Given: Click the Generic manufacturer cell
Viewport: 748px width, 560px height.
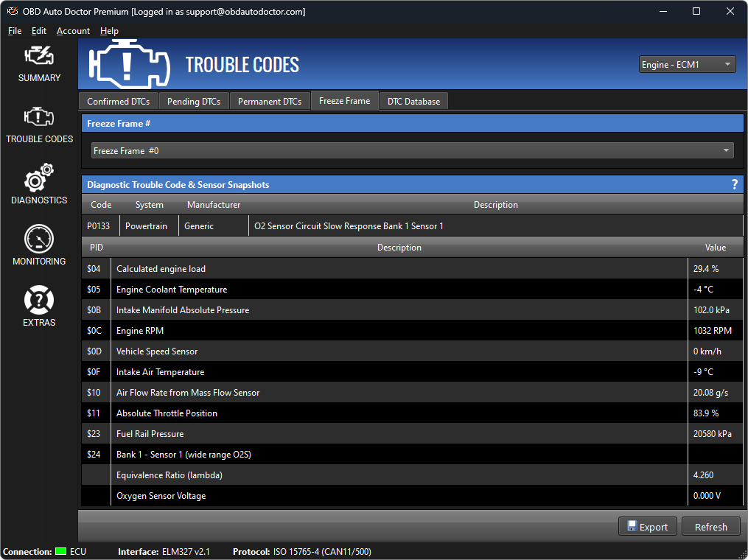Looking at the screenshot, I should pyautogui.click(x=213, y=226).
